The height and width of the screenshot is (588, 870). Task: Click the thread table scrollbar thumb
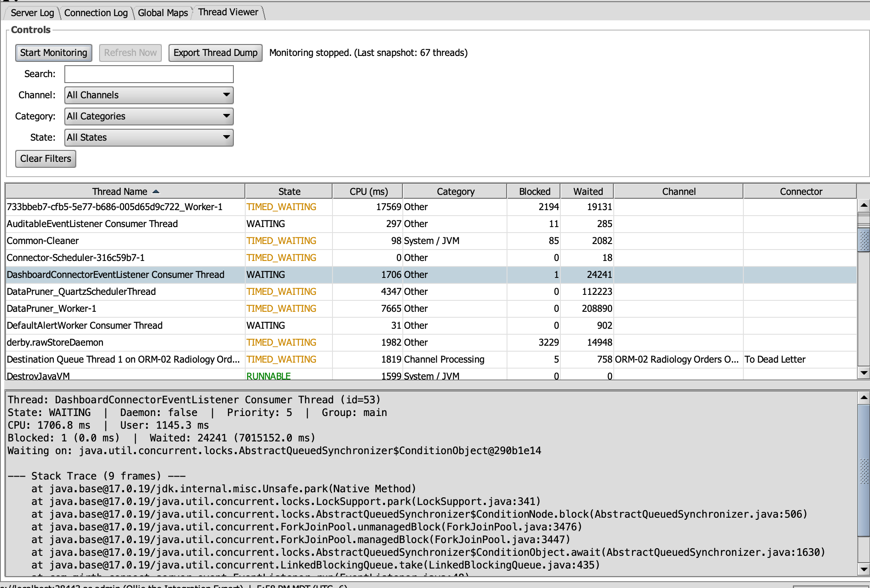[864, 240]
